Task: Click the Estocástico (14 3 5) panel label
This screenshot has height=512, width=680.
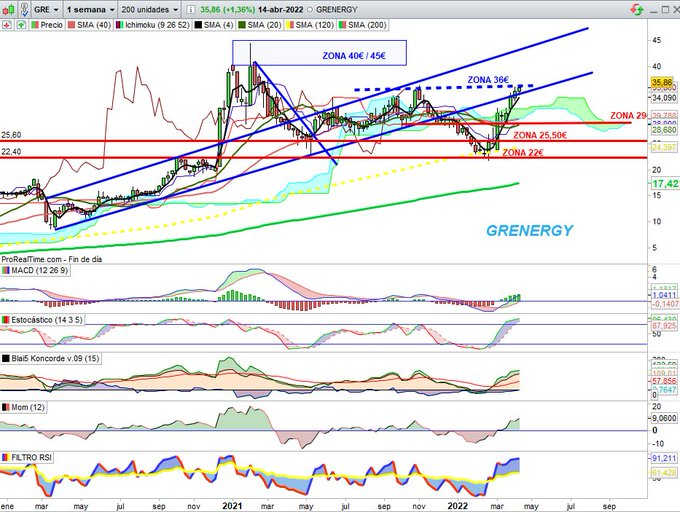Action: 42,320
